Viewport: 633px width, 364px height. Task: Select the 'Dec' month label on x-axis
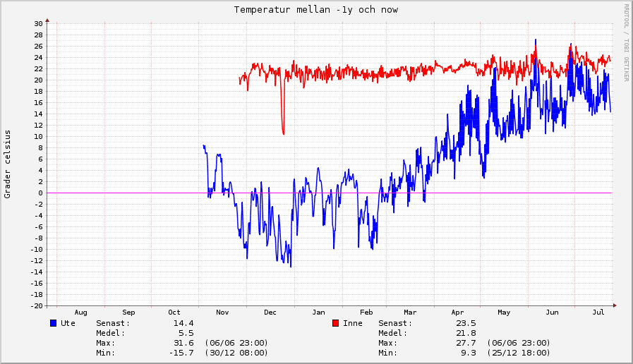tap(270, 312)
